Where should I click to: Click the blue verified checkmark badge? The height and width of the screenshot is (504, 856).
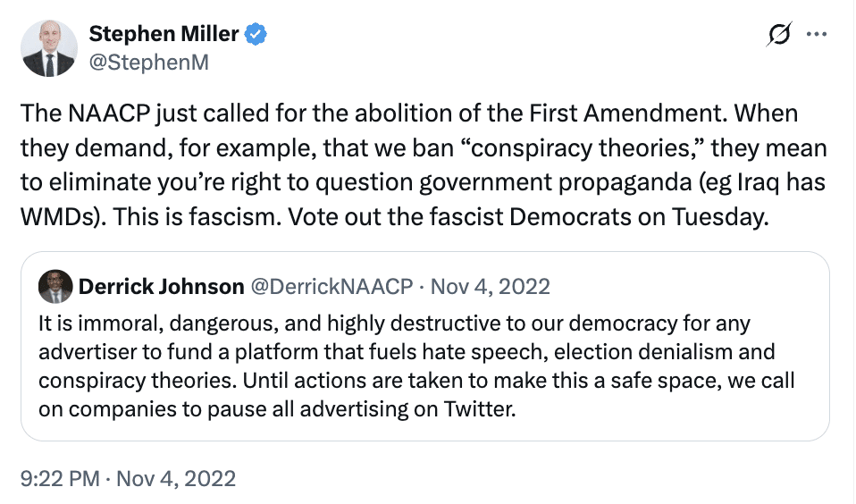pos(256,34)
